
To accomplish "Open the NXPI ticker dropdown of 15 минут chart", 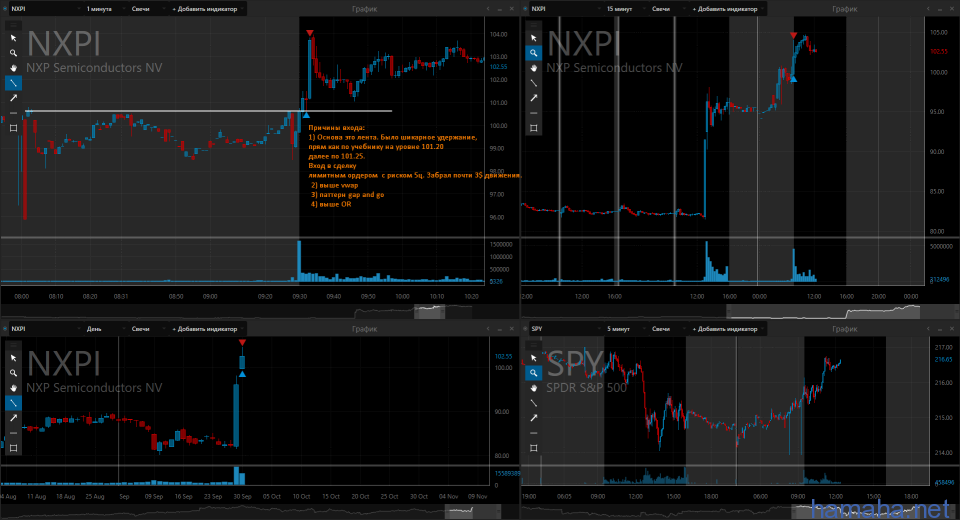I will click(x=566, y=9).
